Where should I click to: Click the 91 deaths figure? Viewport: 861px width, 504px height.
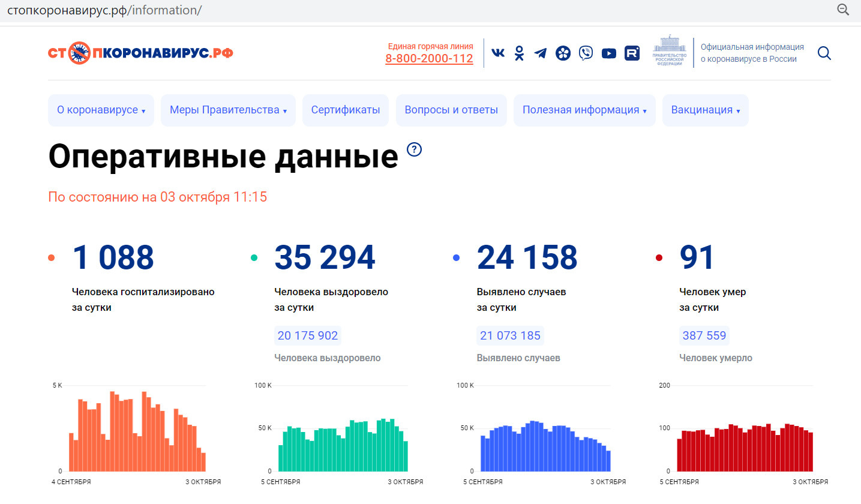point(697,257)
